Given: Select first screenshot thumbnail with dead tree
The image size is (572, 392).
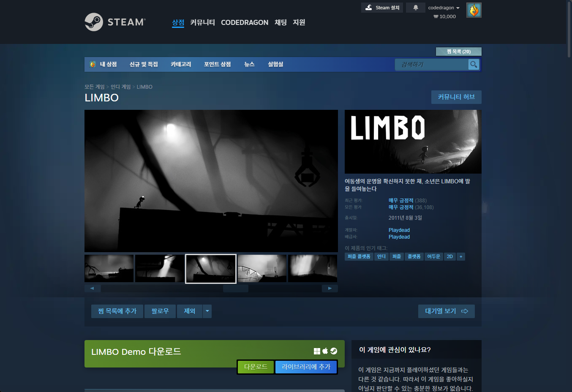Looking at the screenshot, I should pyautogui.click(x=109, y=269).
